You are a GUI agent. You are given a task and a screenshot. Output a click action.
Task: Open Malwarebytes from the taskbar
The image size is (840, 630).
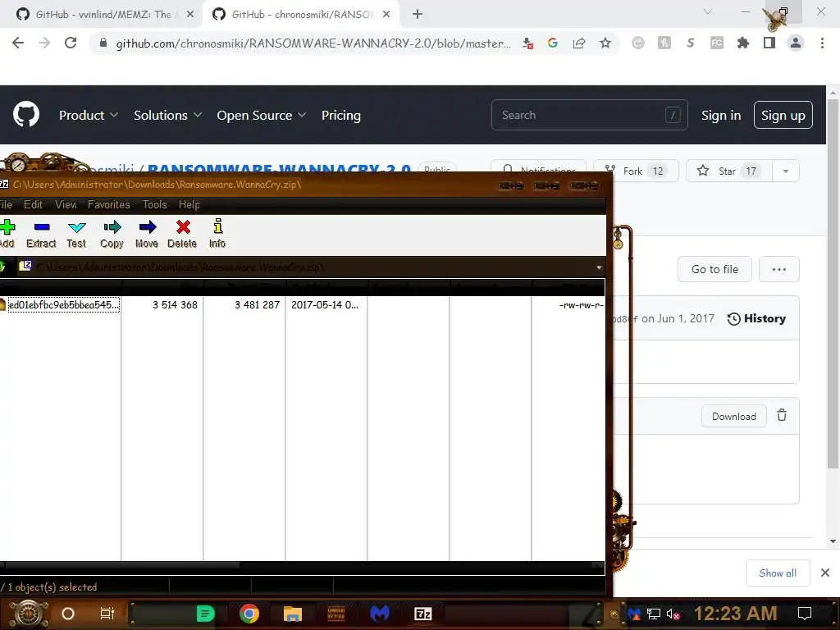click(379, 614)
